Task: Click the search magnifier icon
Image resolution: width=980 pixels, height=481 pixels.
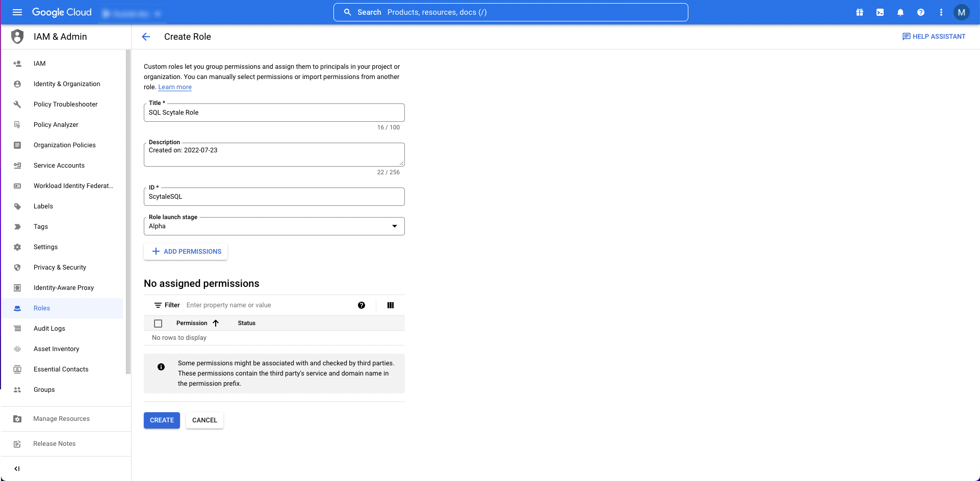Action: pos(348,12)
